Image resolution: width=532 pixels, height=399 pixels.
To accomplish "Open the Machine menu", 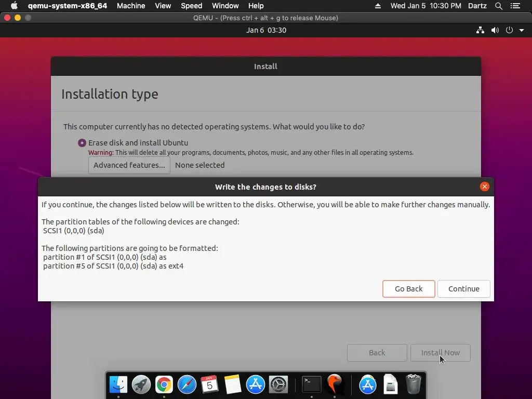I will tap(131, 6).
